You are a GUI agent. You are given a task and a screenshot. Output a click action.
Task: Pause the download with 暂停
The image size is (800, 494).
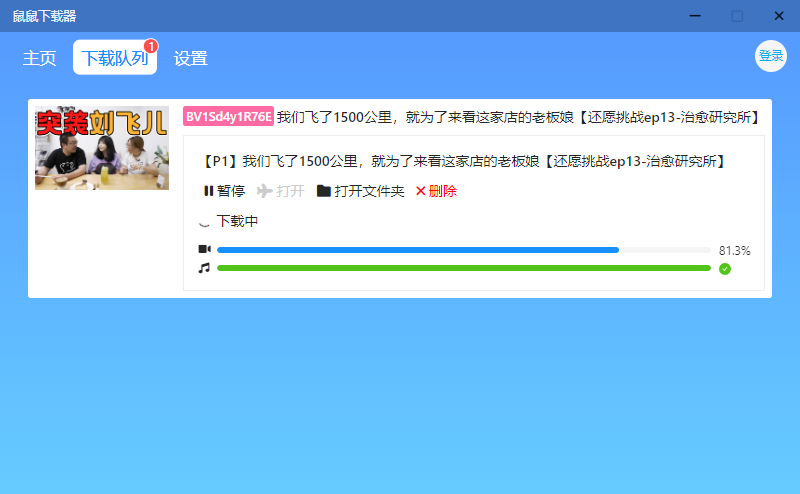(224, 191)
